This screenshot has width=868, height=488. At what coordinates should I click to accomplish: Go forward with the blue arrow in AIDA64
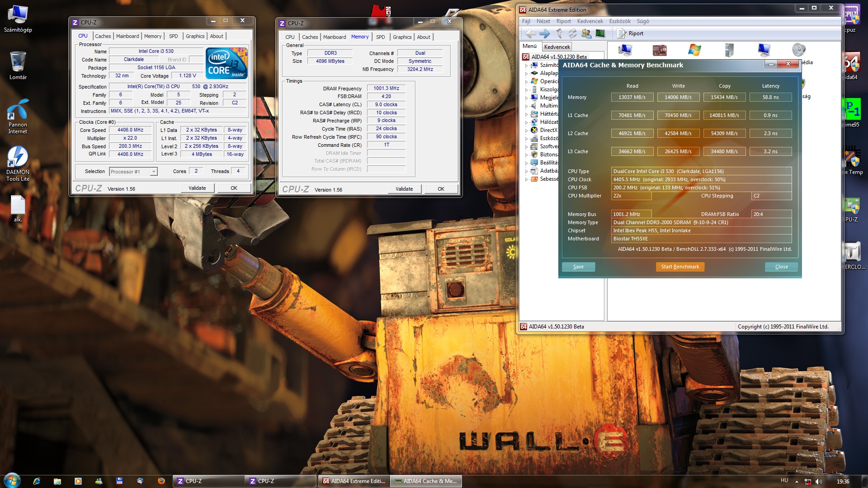545,33
